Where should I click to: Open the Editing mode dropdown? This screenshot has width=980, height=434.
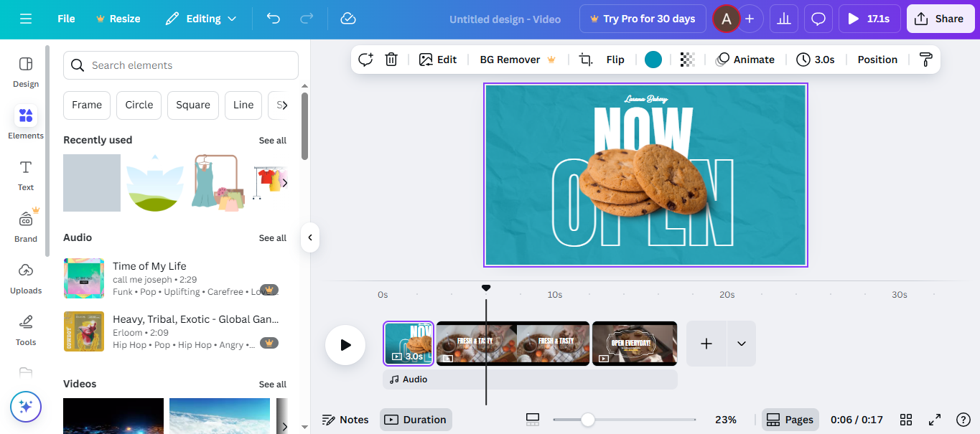200,18
